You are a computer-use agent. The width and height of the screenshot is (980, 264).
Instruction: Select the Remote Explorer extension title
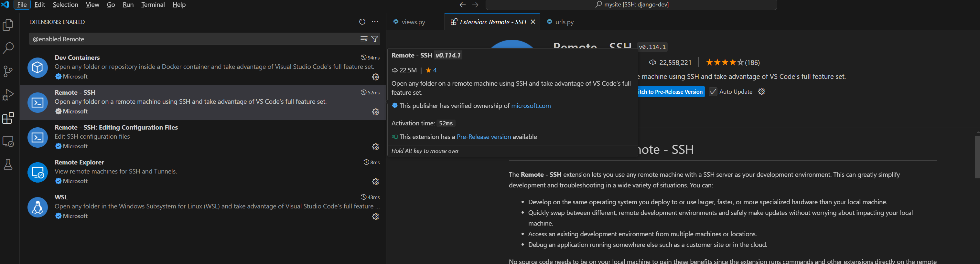tap(79, 162)
